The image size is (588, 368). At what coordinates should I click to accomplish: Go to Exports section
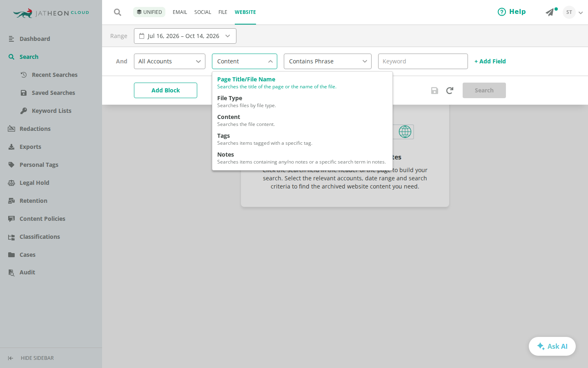(x=30, y=147)
